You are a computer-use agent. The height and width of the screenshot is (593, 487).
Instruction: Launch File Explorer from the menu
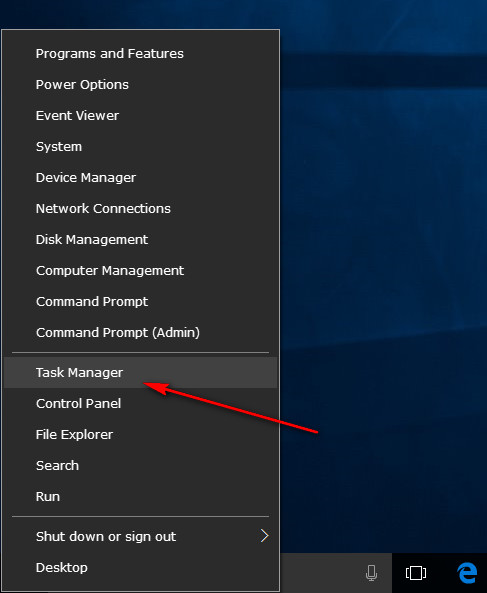point(140,435)
